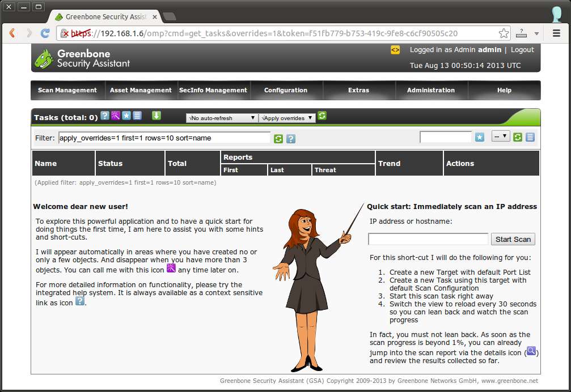
Task: Reload the page with the browser reload icon
Action: (x=45, y=33)
